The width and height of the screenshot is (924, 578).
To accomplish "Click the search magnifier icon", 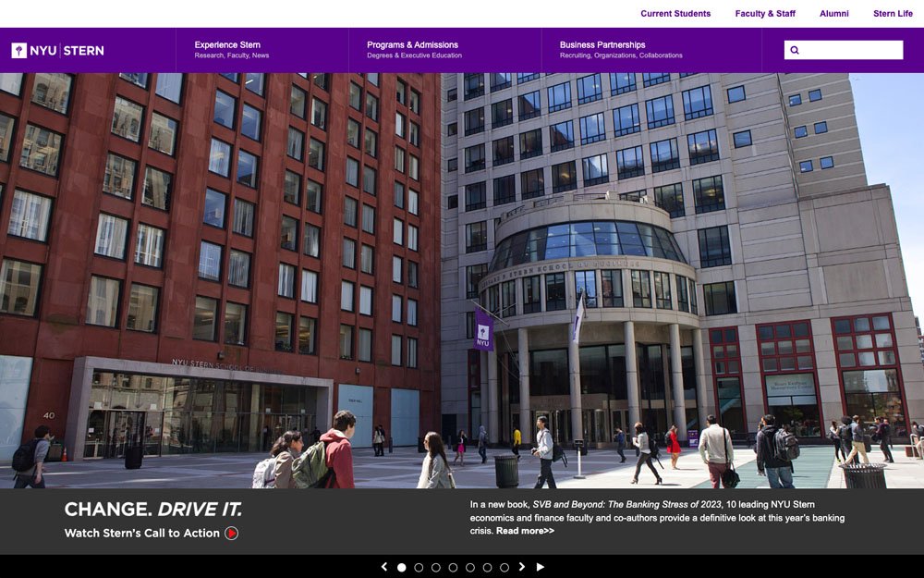I will pyautogui.click(x=795, y=50).
